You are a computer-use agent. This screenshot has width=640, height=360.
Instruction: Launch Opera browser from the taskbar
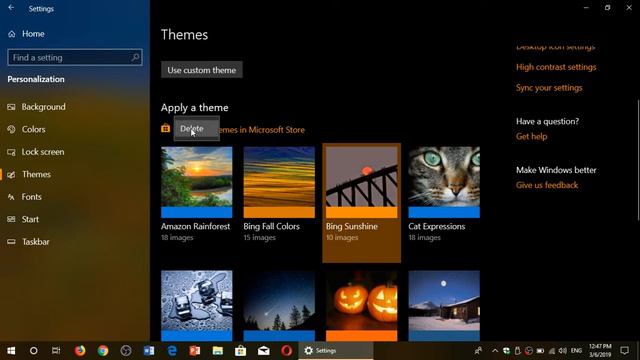tap(287, 351)
